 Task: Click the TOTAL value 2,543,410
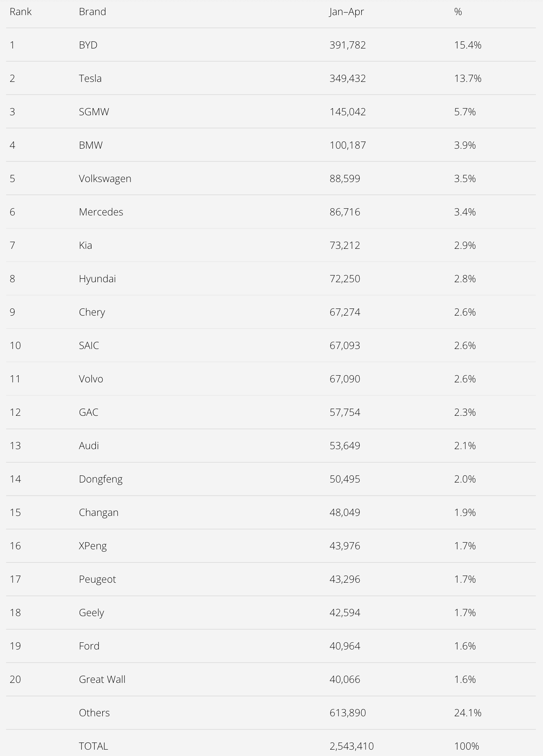pyautogui.click(x=351, y=746)
